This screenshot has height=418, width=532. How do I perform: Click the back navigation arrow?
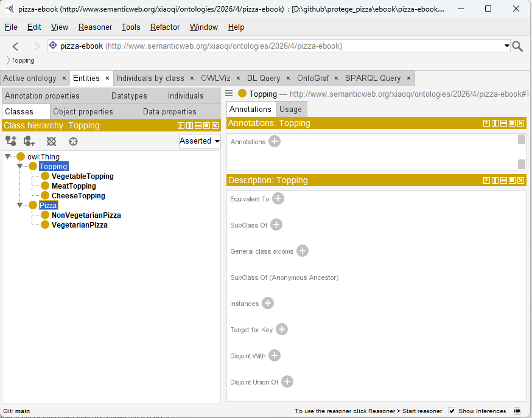pyautogui.click(x=15, y=46)
